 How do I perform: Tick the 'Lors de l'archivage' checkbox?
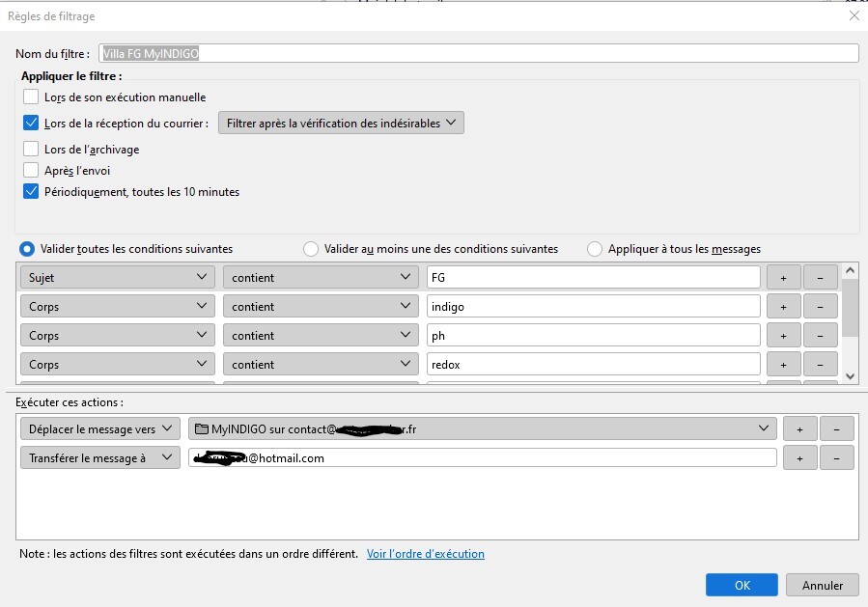coord(31,149)
